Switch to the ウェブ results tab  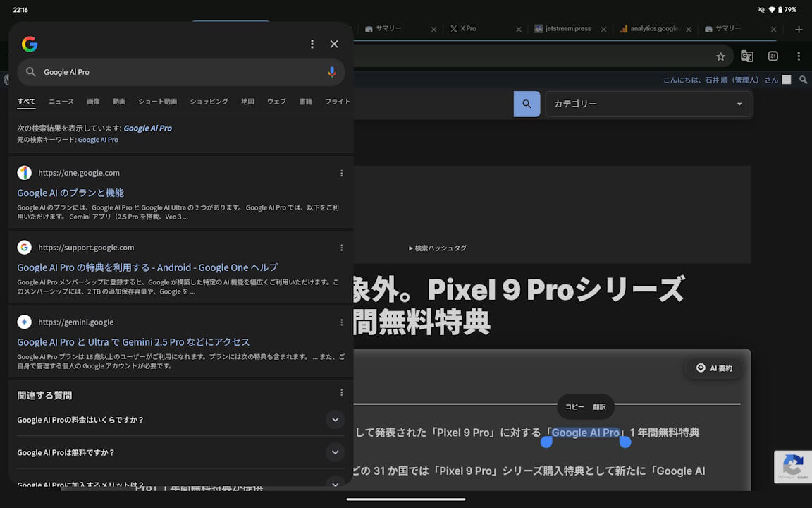(276, 102)
